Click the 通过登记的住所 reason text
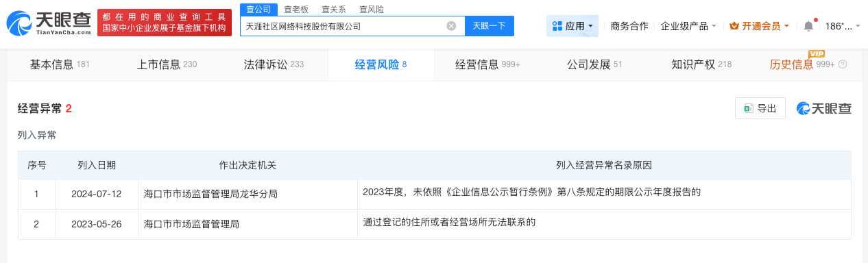 pyautogui.click(x=448, y=222)
